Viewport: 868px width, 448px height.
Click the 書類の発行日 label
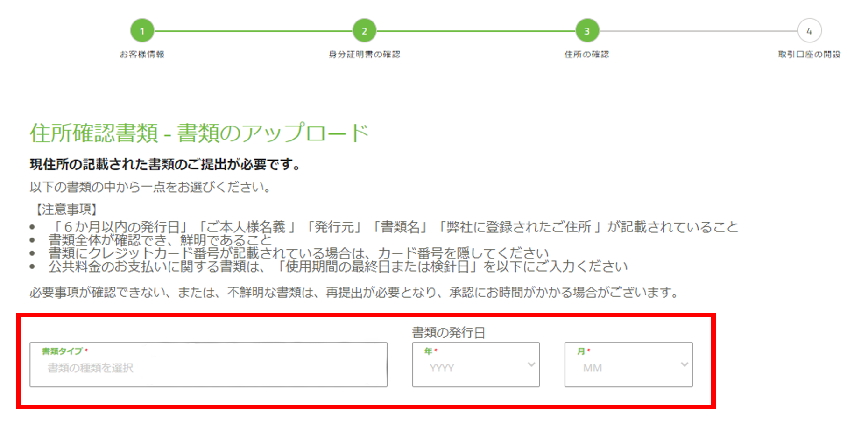(448, 333)
